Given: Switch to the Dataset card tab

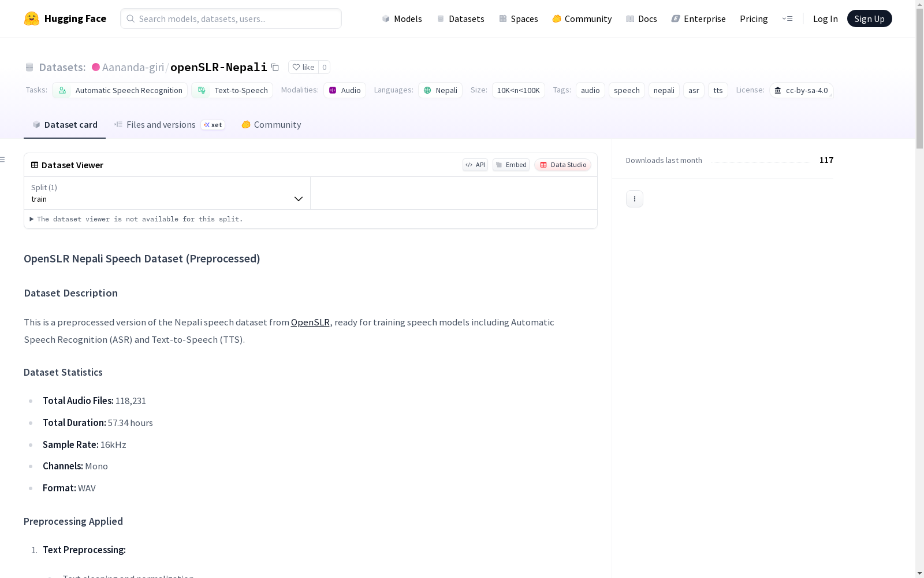Looking at the screenshot, I should click(65, 125).
